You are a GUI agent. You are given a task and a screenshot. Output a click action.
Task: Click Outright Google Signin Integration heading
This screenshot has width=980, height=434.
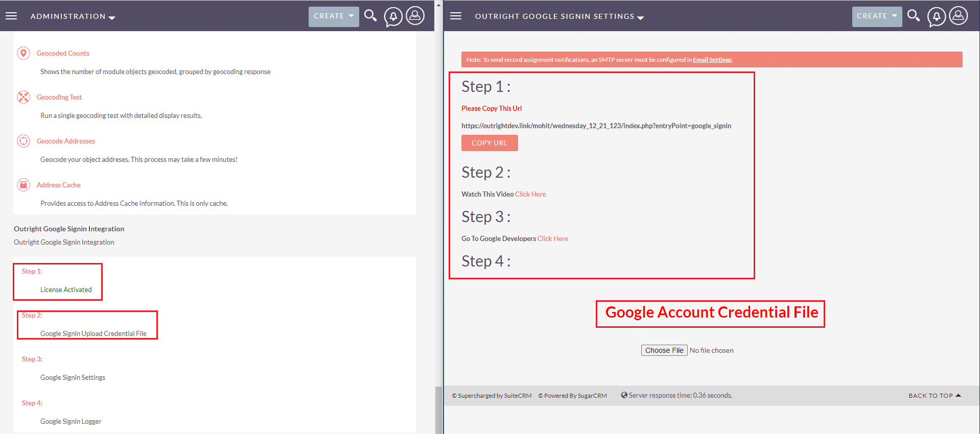tap(69, 229)
